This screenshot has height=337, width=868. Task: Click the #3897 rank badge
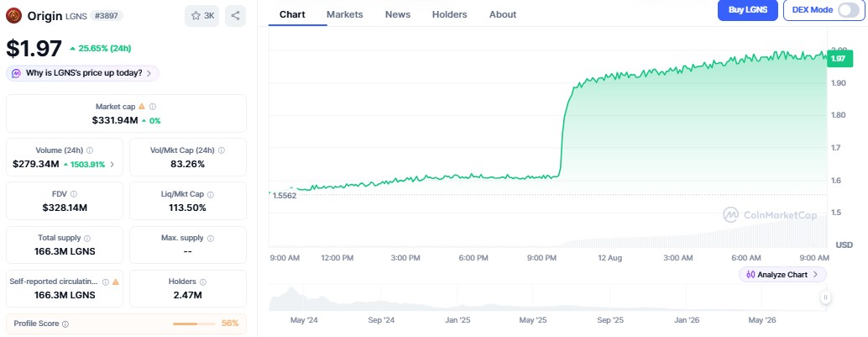[107, 15]
